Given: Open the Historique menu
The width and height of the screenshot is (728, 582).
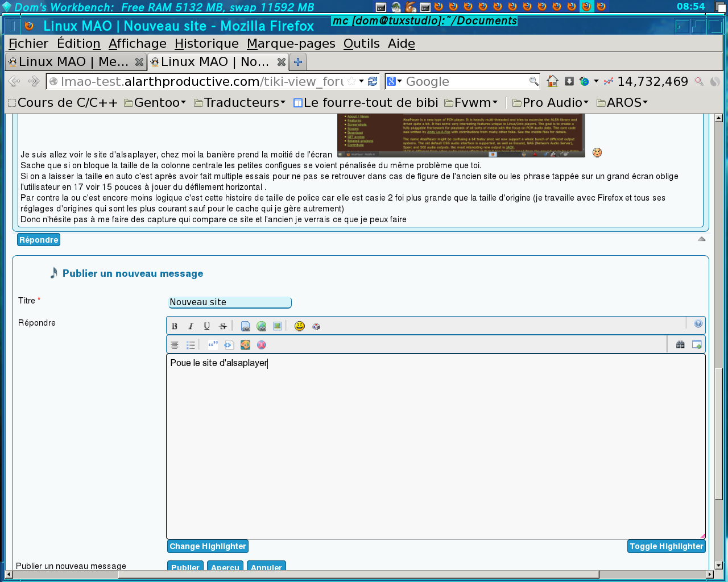Looking at the screenshot, I should [206, 44].
